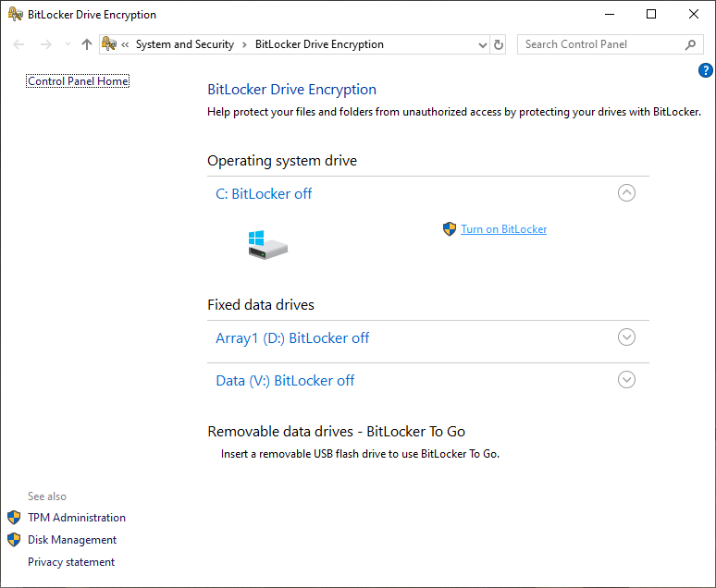Refresh the Control Panel page
Screen dimensions: 716x588
[x=499, y=44]
